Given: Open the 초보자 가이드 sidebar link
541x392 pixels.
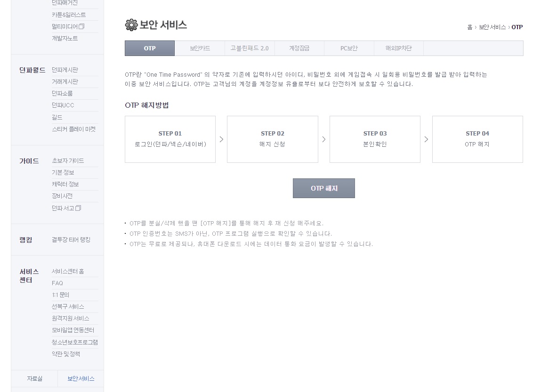Looking at the screenshot, I should point(68,161).
